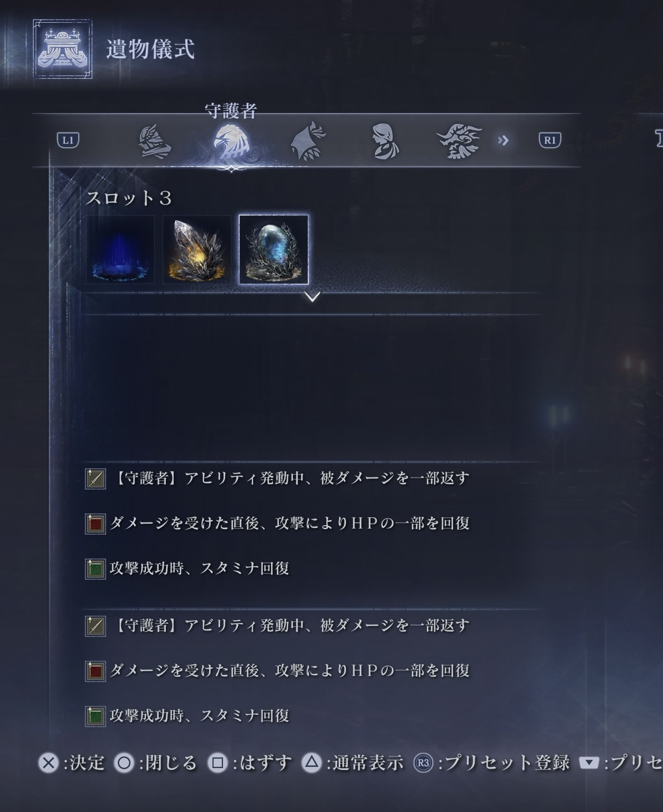Select the crystal shard relic in the second slot
663x812 pixels.
[197, 249]
